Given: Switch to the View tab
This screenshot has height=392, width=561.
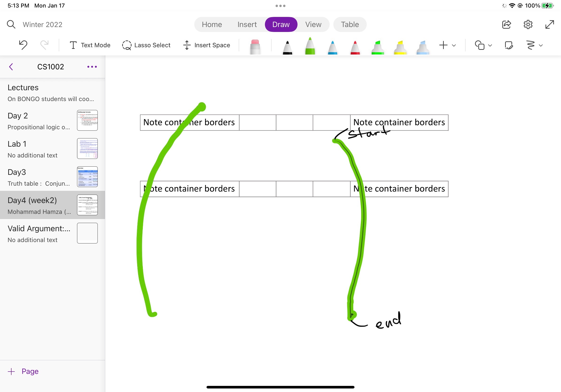Looking at the screenshot, I should (x=313, y=24).
